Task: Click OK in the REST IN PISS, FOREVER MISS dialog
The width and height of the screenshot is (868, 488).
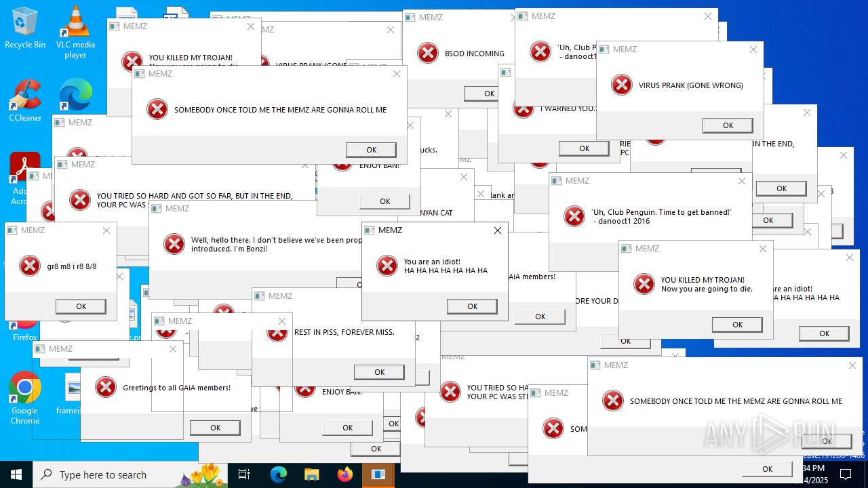Action: pos(379,372)
